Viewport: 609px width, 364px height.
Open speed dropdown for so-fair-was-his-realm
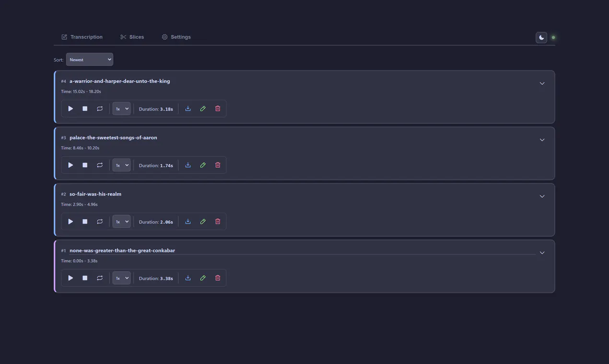click(121, 222)
